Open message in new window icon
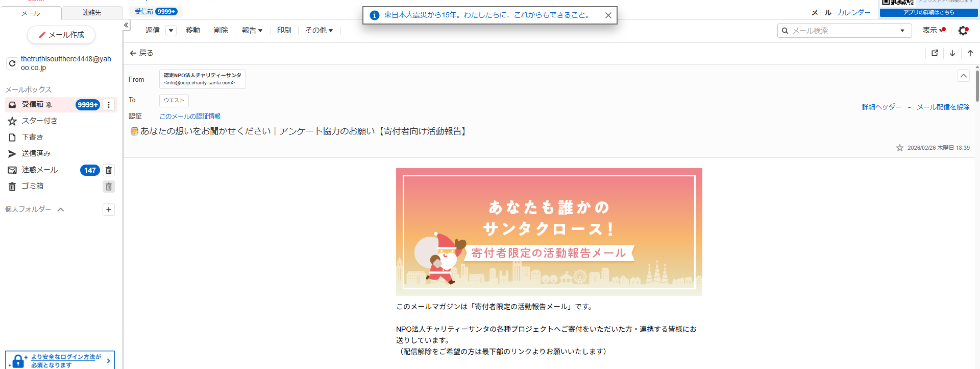 (935, 53)
